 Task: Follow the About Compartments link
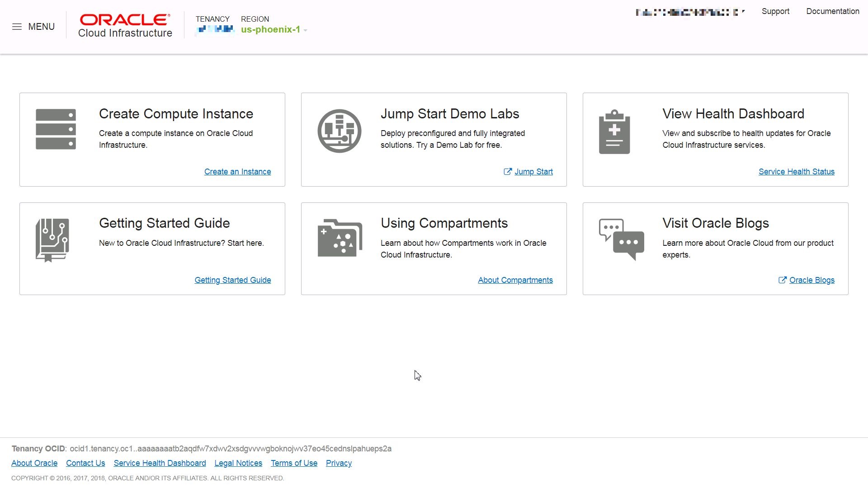pyautogui.click(x=515, y=280)
